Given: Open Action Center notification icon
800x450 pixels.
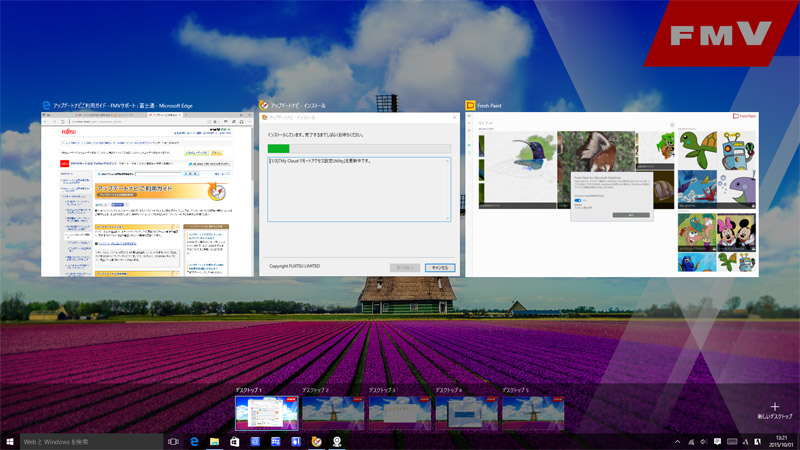Looking at the screenshot, I should pos(717,441).
